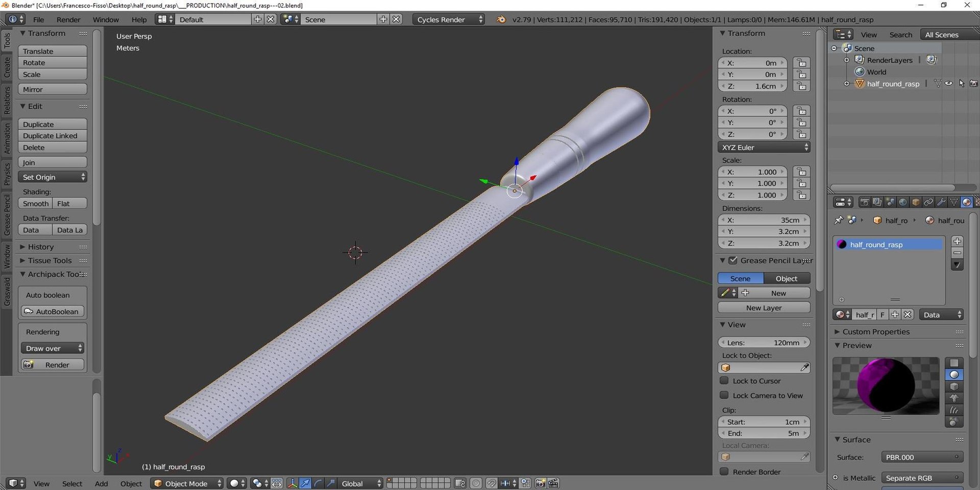Toggle the Grease Pencil Layer checkbox
The width and height of the screenshot is (980, 490).
tap(733, 260)
